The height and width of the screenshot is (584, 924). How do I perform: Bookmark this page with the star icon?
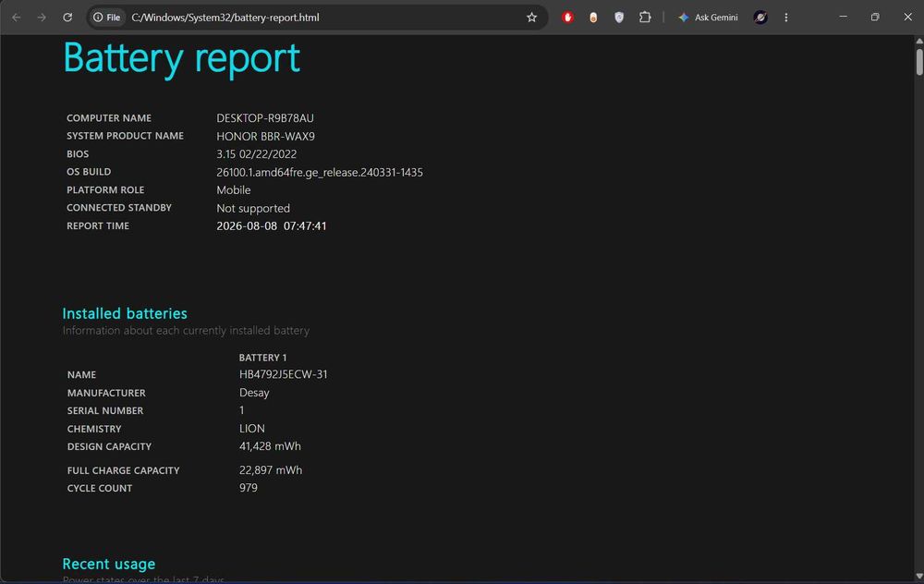click(531, 18)
